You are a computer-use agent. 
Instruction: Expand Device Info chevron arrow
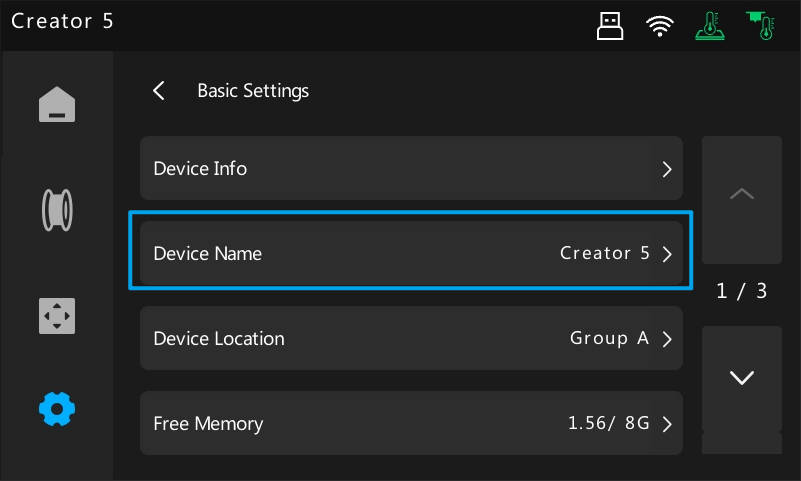[667, 169]
